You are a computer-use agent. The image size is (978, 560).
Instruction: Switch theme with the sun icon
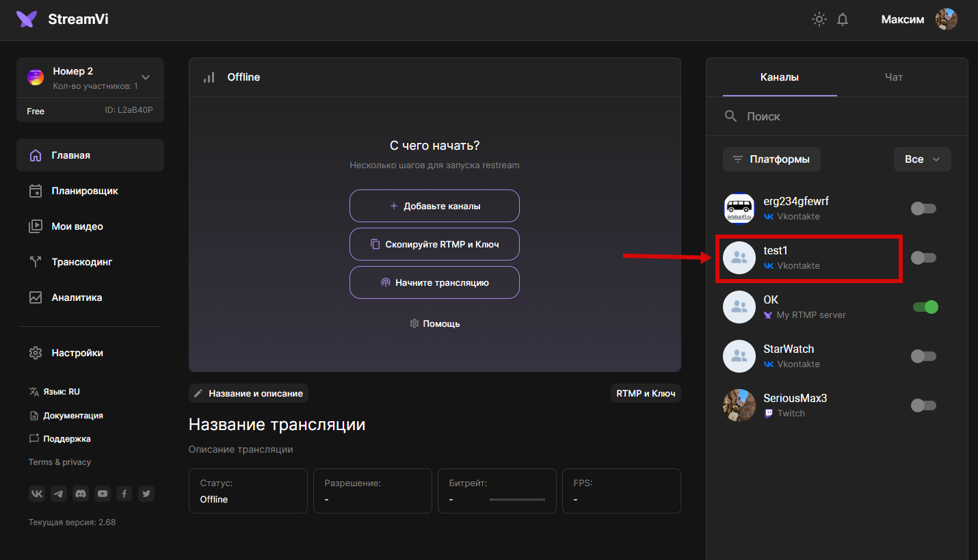click(819, 19)
